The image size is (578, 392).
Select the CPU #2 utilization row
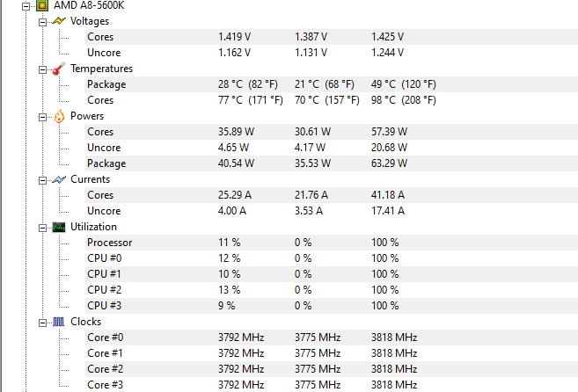point(332,290)
